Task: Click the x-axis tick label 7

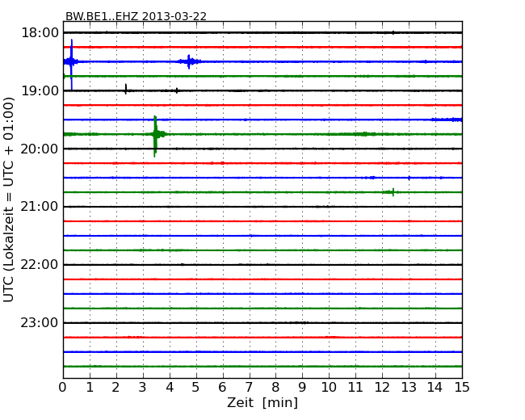Action: pos(249,387)
